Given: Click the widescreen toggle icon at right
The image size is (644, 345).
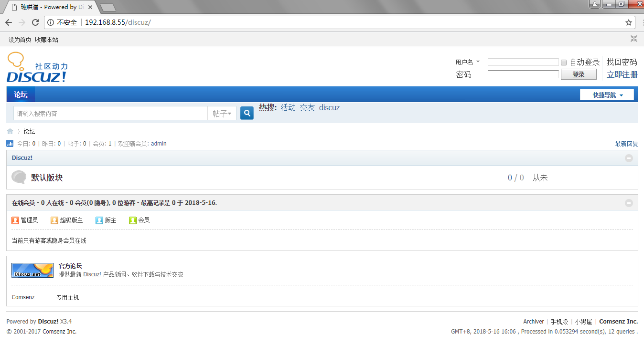Looking at the screenshot, I should [633, 39].
